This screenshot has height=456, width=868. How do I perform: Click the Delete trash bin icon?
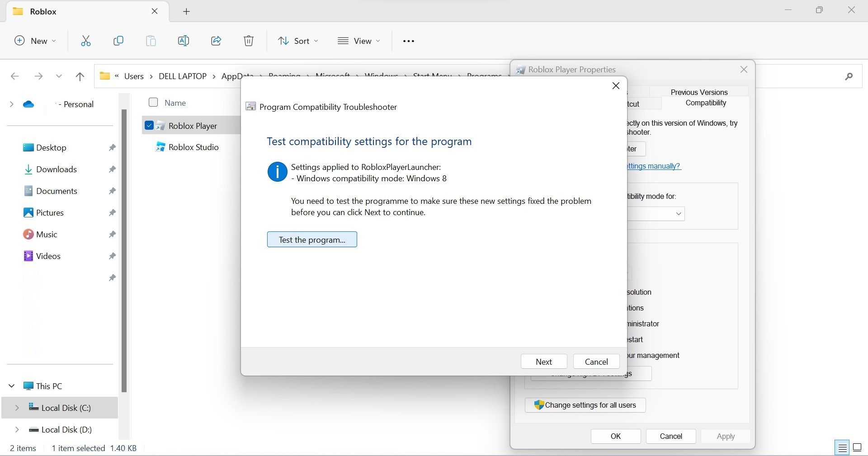(x=249, y=41)
